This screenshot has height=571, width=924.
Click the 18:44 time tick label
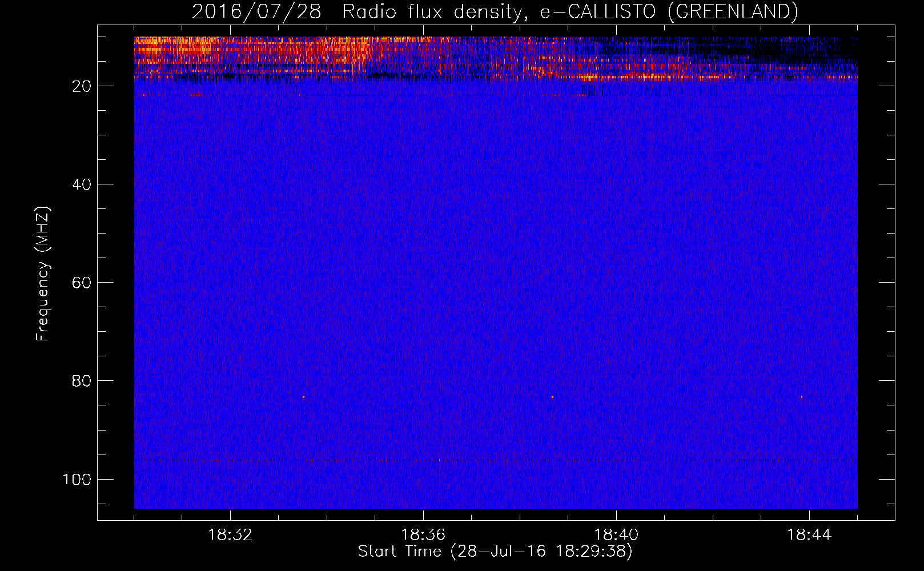[809, 535]
